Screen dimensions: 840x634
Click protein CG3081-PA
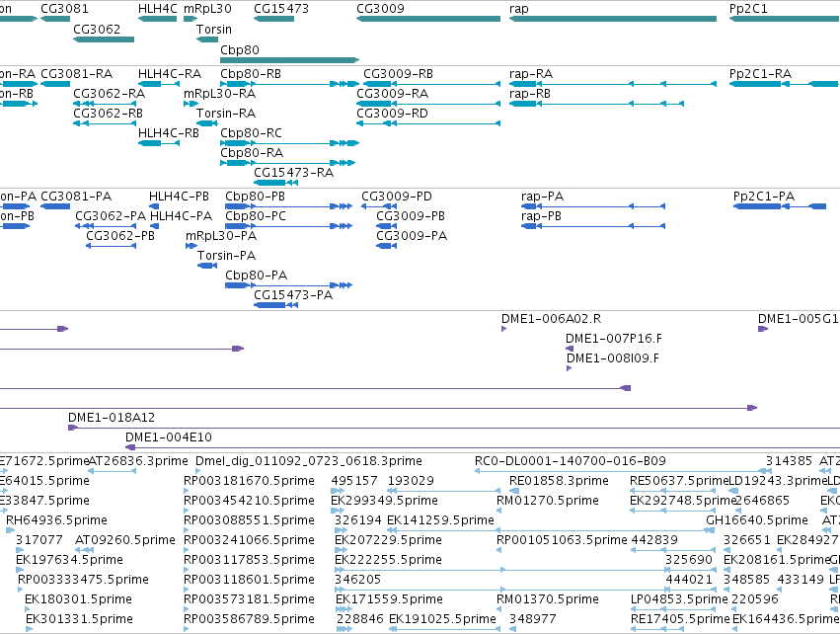[55, 206]
